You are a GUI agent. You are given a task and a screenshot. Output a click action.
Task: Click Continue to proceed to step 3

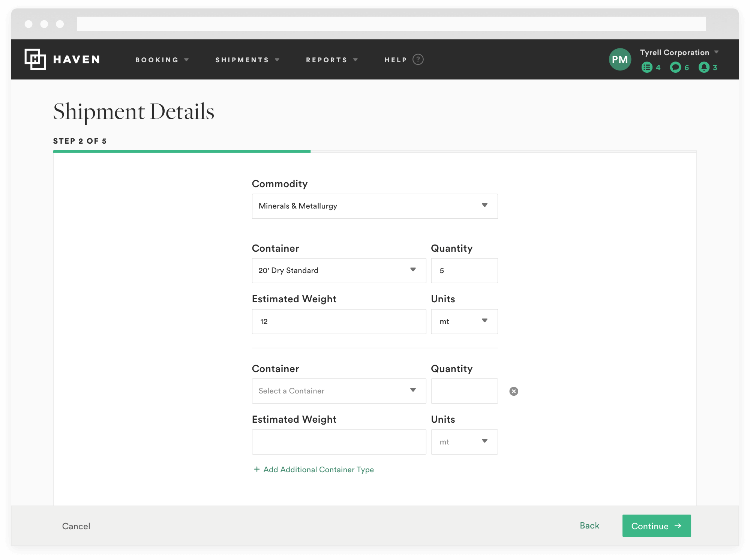[x=655, y=526]
